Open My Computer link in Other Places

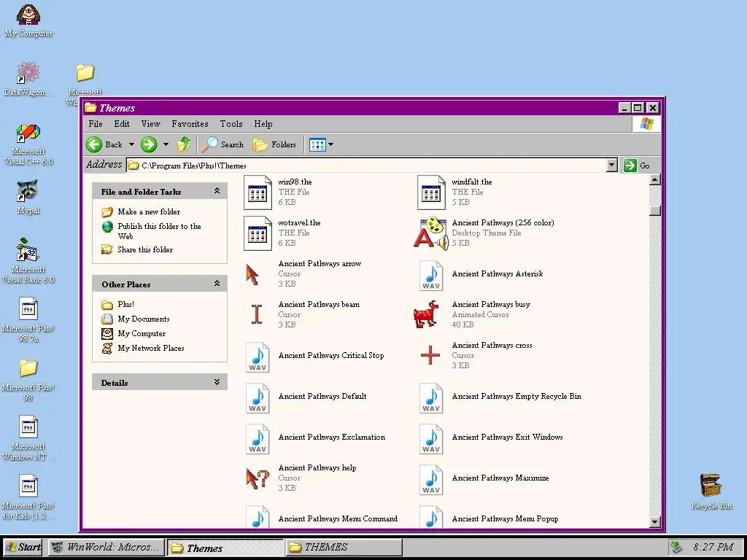click(142, 333)
